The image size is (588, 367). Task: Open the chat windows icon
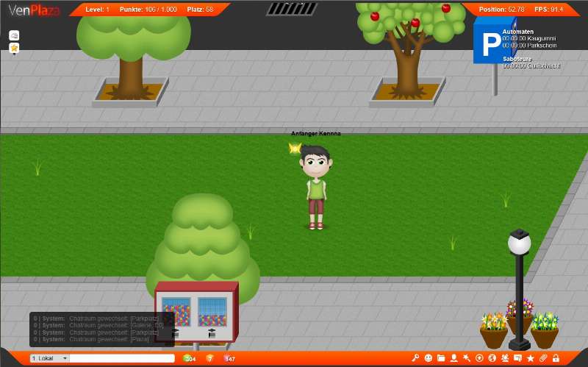click(x=517, y=358)
